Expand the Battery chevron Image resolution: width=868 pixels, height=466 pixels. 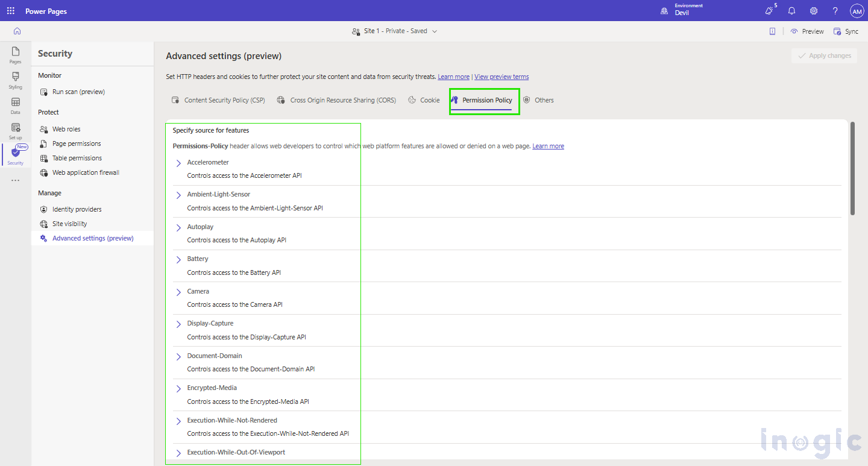point(178,260)
